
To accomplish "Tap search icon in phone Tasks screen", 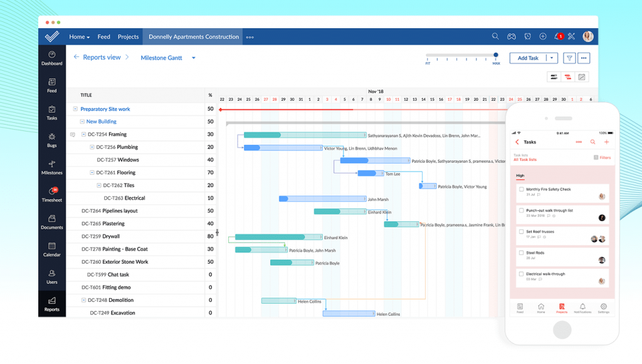I will 592,142.
